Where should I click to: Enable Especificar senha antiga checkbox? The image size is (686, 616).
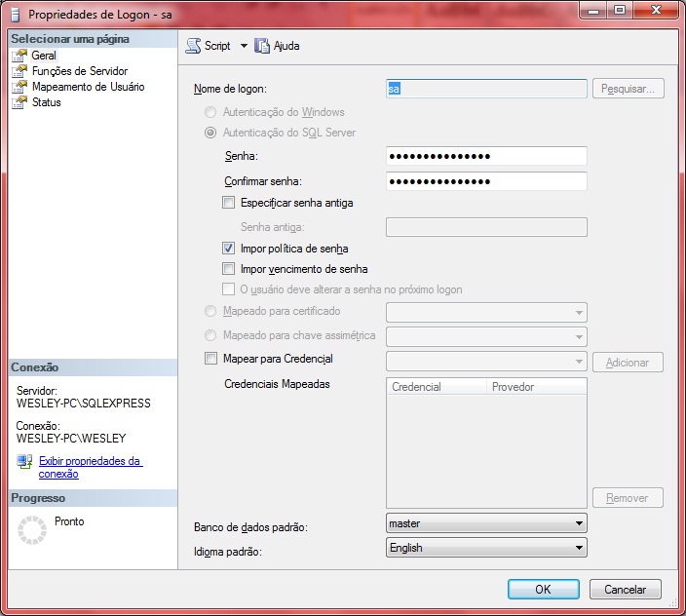[229, 203]
